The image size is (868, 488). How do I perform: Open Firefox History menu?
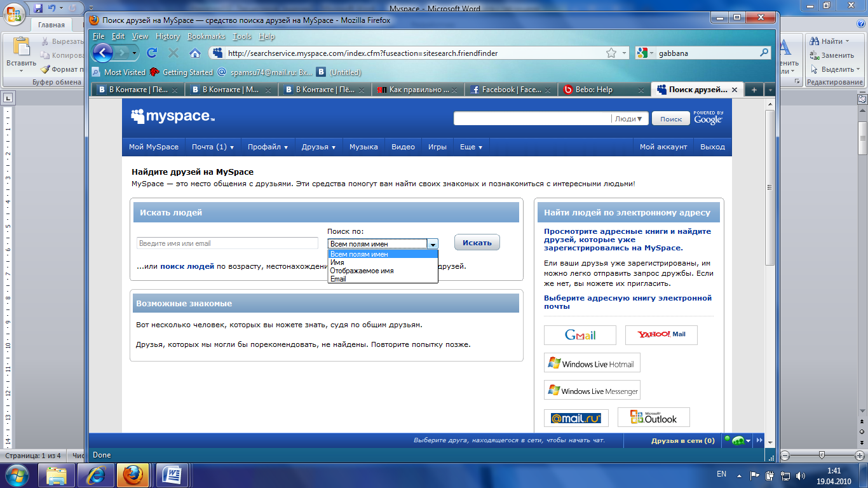[168, 36]
